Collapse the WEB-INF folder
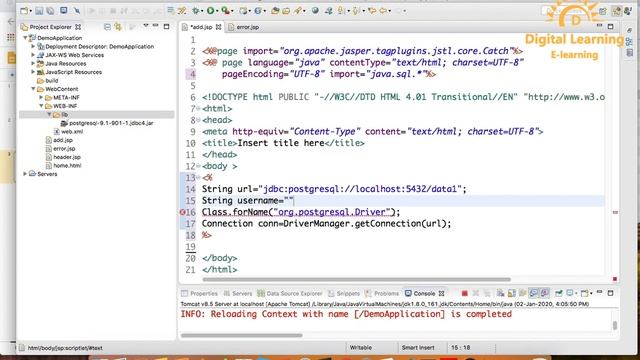 point(41,106)
